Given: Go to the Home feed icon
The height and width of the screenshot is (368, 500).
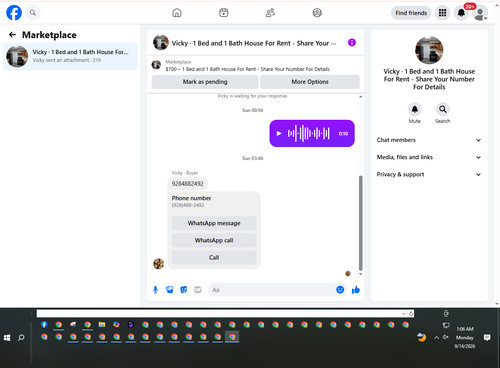Looking at the screenshot, I should (x=177, y=13).
